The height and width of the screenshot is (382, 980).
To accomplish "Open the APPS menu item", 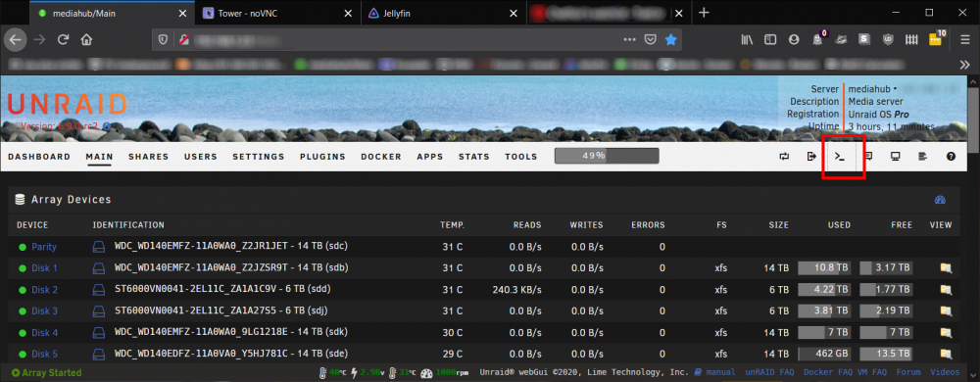I will tap(430, 157).
